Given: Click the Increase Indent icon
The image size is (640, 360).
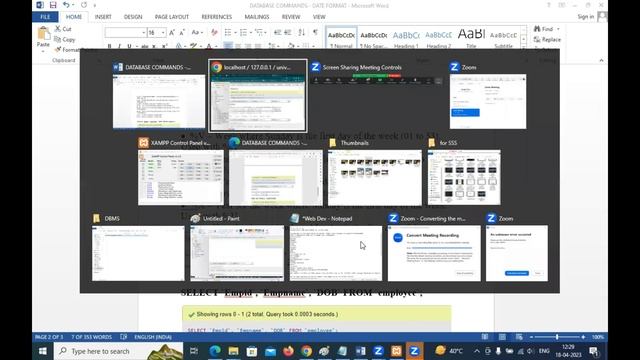Looking at the screenshot, I should (x=288, y=33).
